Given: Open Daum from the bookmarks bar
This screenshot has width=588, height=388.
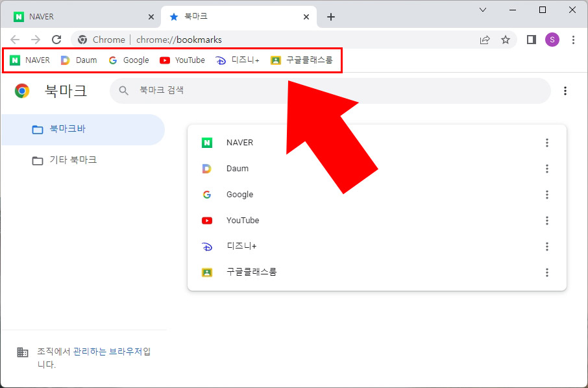Looking at the screenshot, I should coord(79,60).
